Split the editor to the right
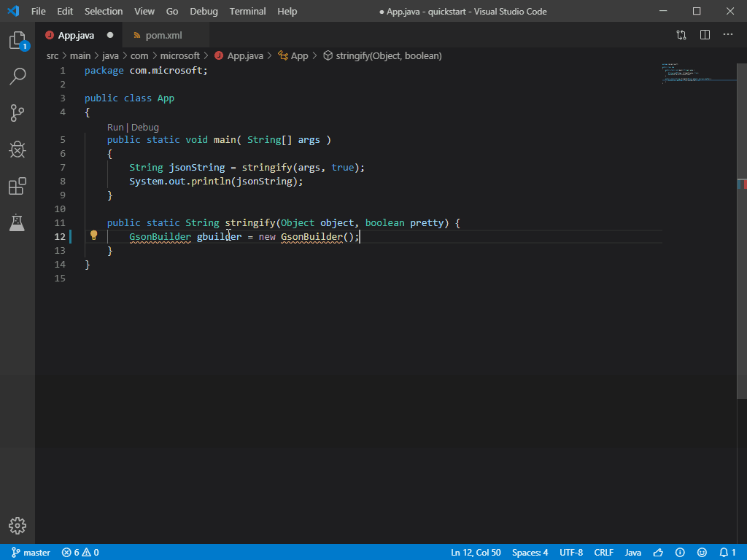The height and width of the screenshot is (560, 747). click(x=705, y=35)
